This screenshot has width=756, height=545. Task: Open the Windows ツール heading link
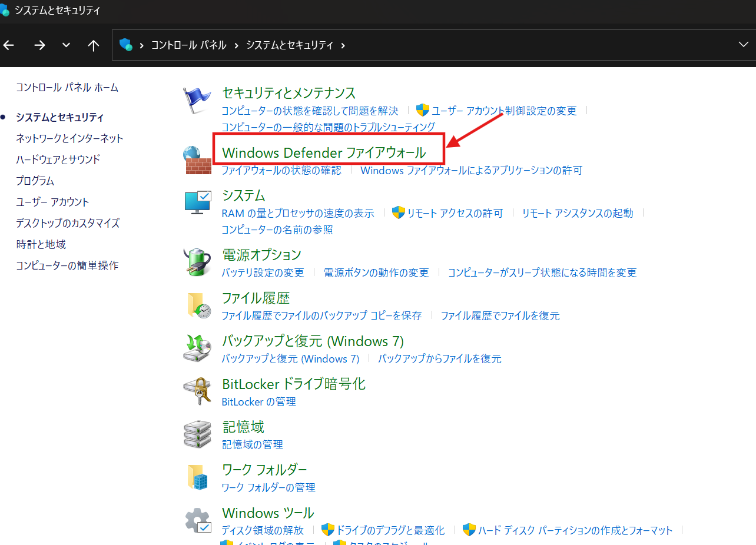(x=268, y=513)
